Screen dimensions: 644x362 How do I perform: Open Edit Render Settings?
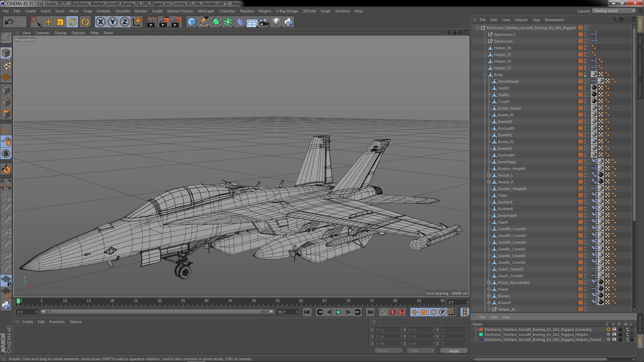pyautogui.click(x=176, y=22)
